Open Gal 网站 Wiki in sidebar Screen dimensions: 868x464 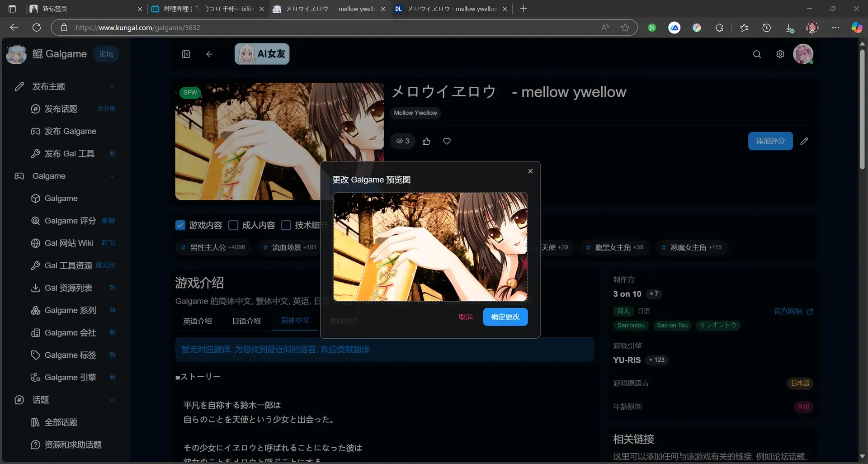coord(72,243)
